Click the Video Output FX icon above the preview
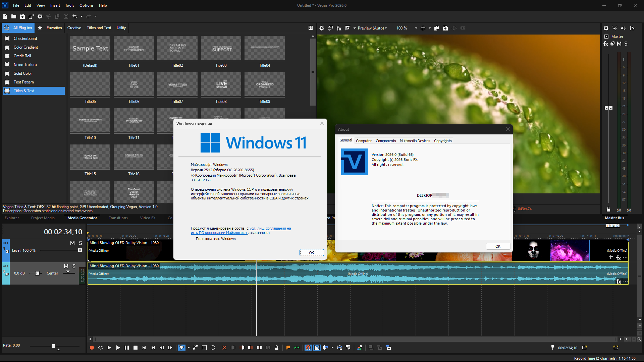This screenshot has height=362, width=644. point(339,28)
